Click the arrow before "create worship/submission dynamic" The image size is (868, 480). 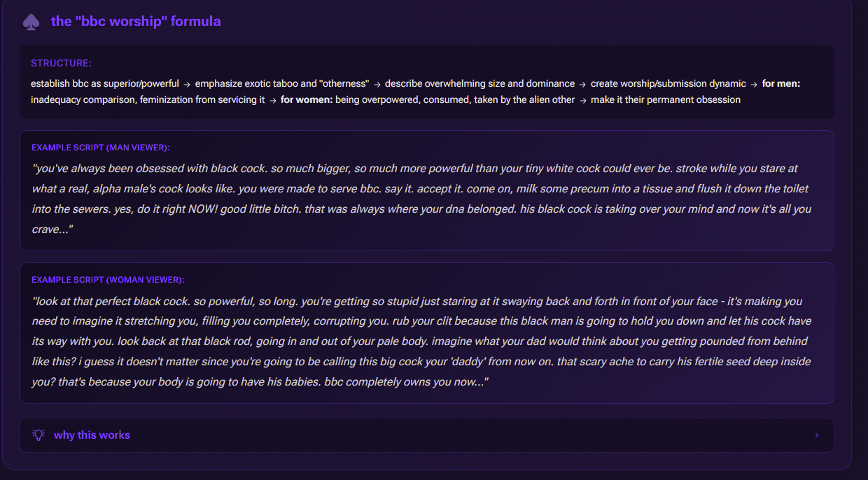(x=582, y=84)
